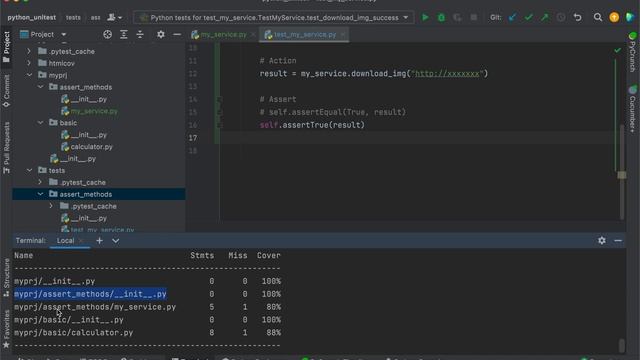The width and height of the screenshot is (640, 360).
Task: Click editor vertical scrollbar
Action: click(622, 171)
